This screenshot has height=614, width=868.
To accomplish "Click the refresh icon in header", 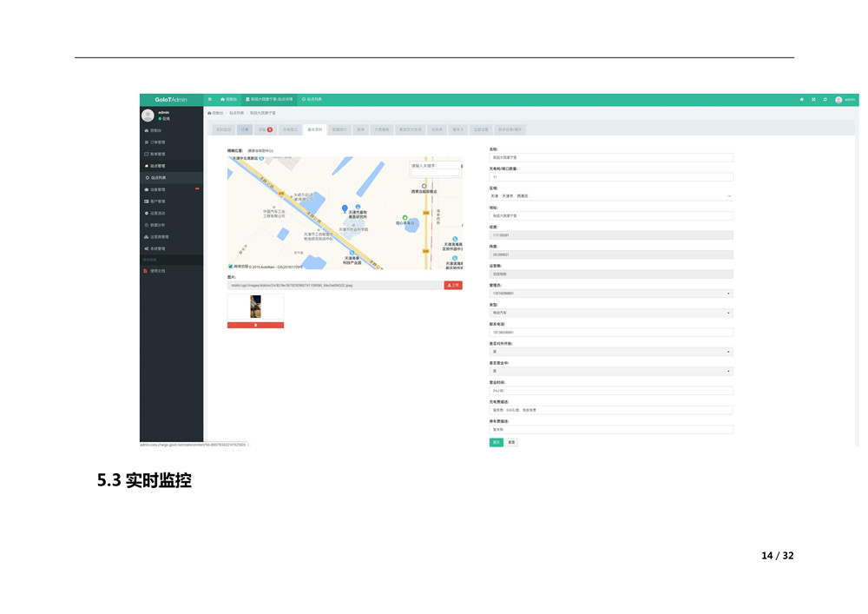I will click(825, 99).
